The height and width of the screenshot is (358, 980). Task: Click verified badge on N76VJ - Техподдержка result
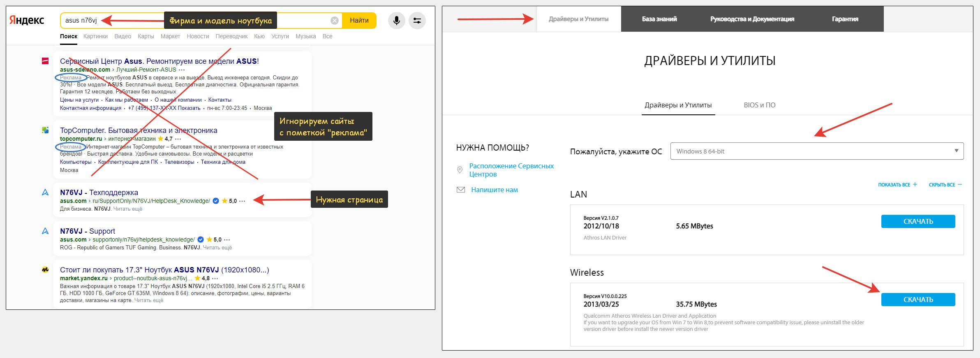point(216,201)
